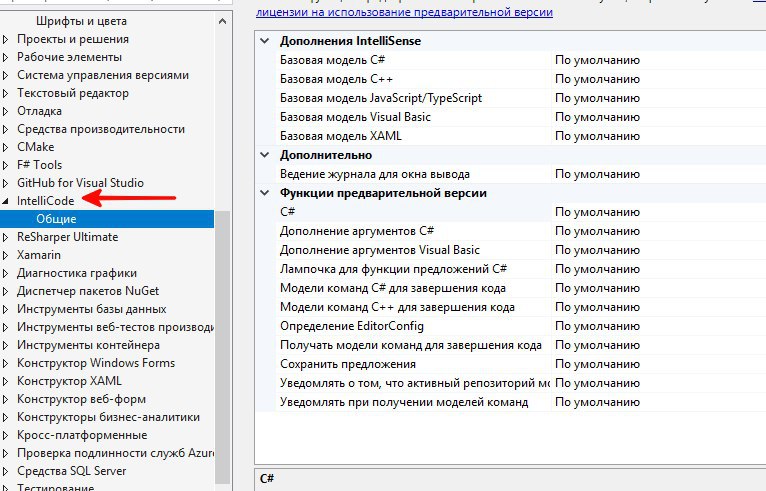Expand the Проекты и решения node

tap(5, 39)
